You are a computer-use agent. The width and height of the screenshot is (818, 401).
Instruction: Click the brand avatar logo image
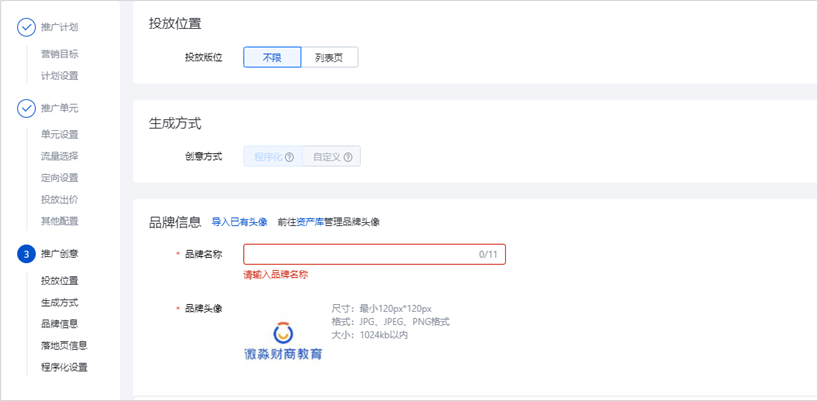283,340
